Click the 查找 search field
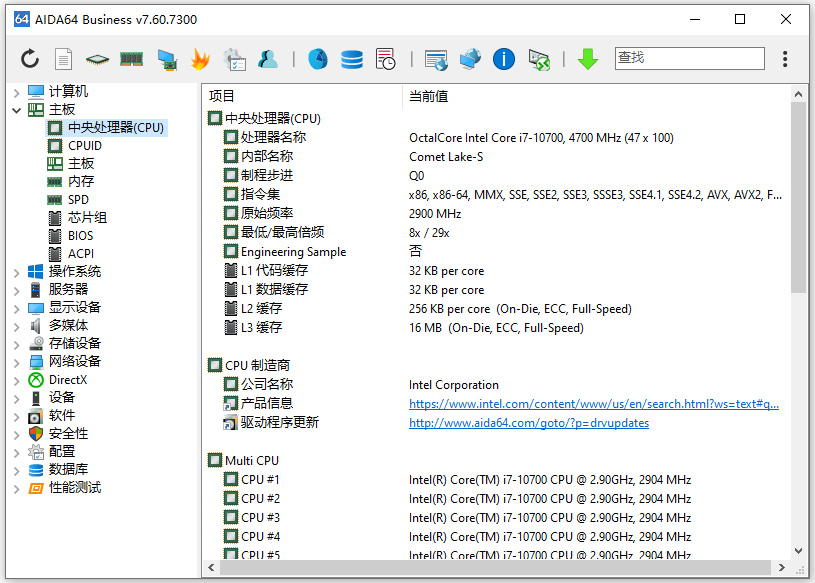The image size is (815, 583). pos(689,58)
